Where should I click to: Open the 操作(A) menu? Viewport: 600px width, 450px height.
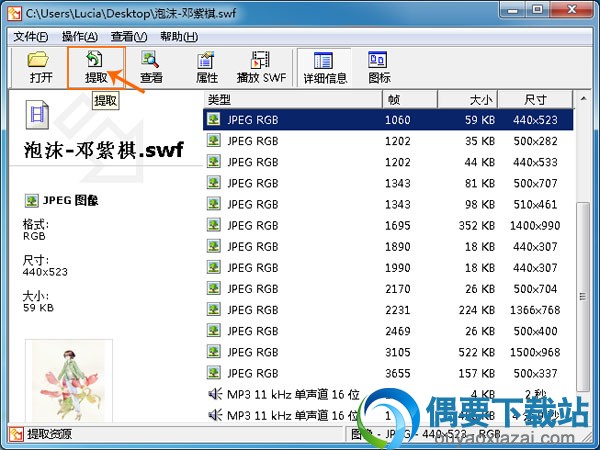[80, 37]
